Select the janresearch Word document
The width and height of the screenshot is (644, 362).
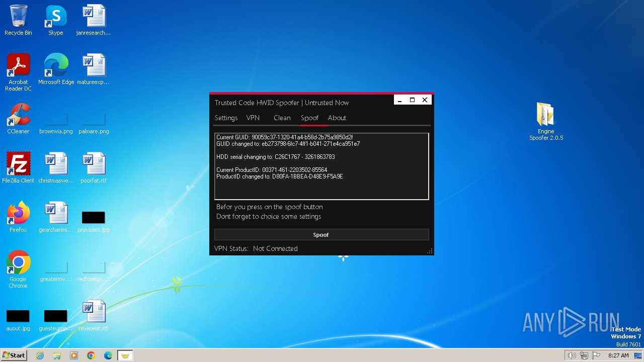tap(94, 20)
